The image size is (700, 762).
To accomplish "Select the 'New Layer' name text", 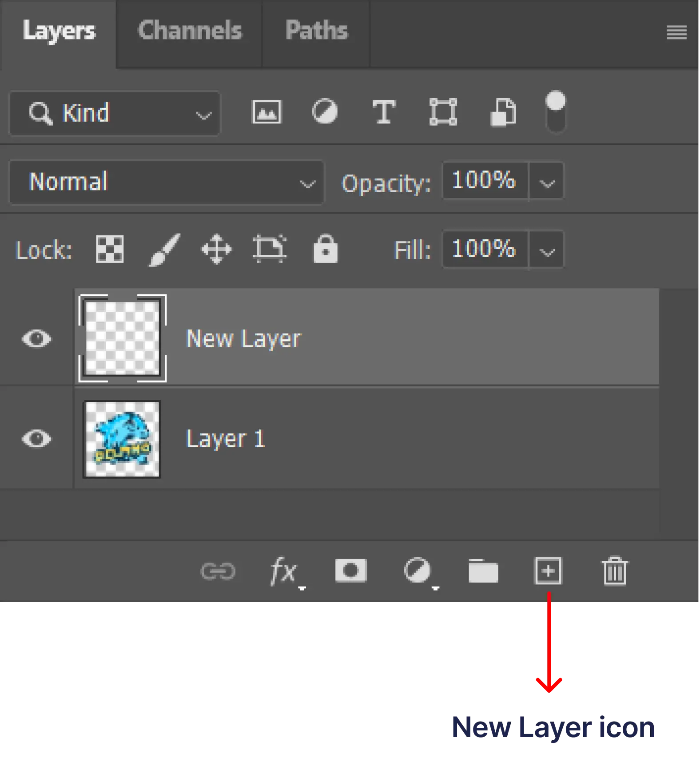I will point(243,340).
